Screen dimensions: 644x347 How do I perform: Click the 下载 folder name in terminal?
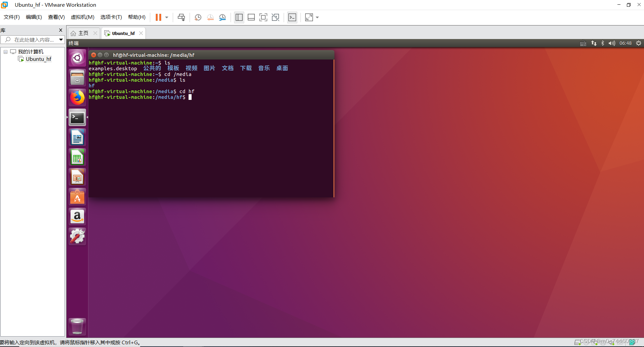[x=246, y=68]
